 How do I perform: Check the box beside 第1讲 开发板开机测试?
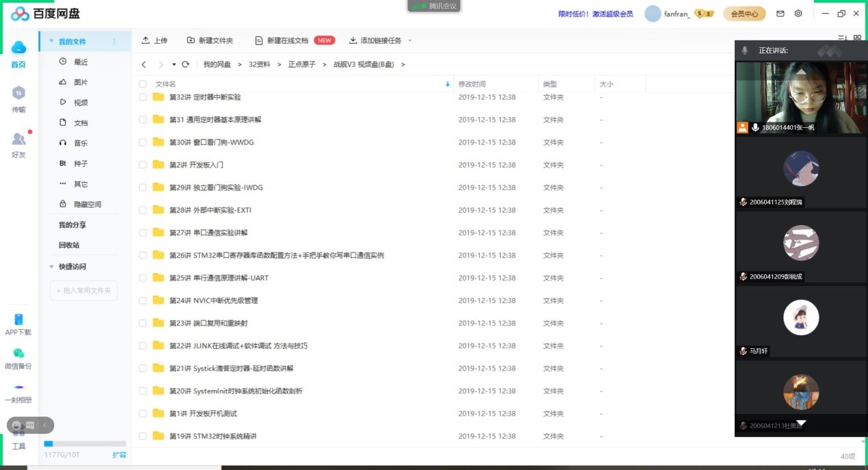(143, 413)
